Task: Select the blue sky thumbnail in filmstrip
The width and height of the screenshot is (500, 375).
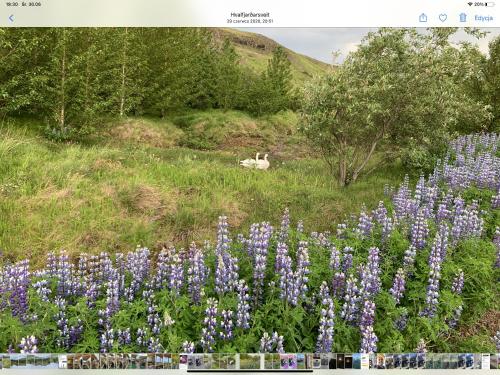Action: tap(357, 361)
